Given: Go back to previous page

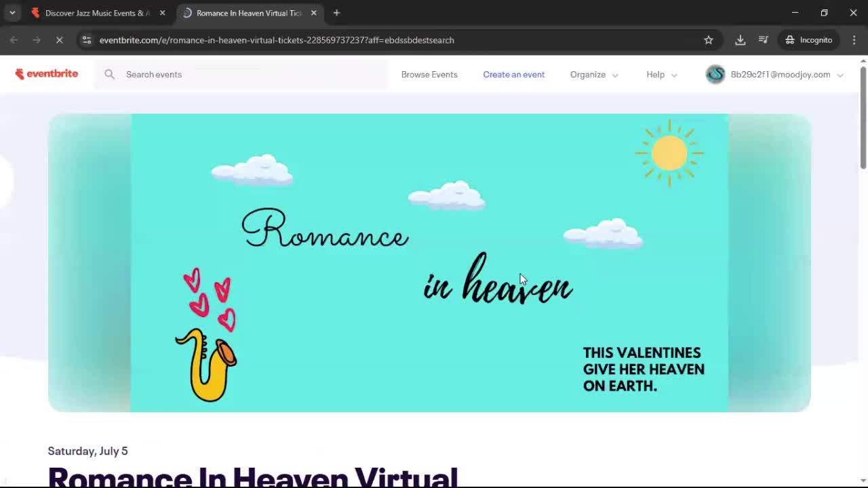Looking at the screenshot, I should click(x=14, y=40).
